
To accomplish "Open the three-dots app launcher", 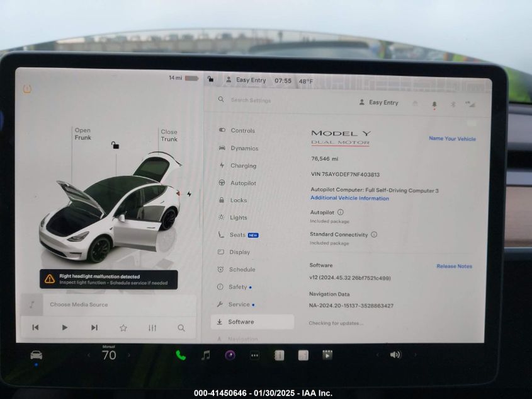I will pyautogui.click(x=254, y=355).
